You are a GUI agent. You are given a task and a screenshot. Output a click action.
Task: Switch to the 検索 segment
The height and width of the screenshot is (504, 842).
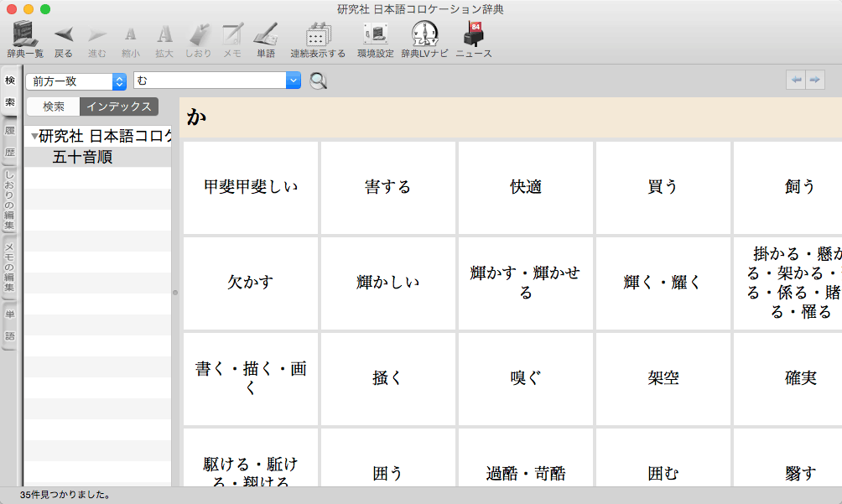(54, 107)
